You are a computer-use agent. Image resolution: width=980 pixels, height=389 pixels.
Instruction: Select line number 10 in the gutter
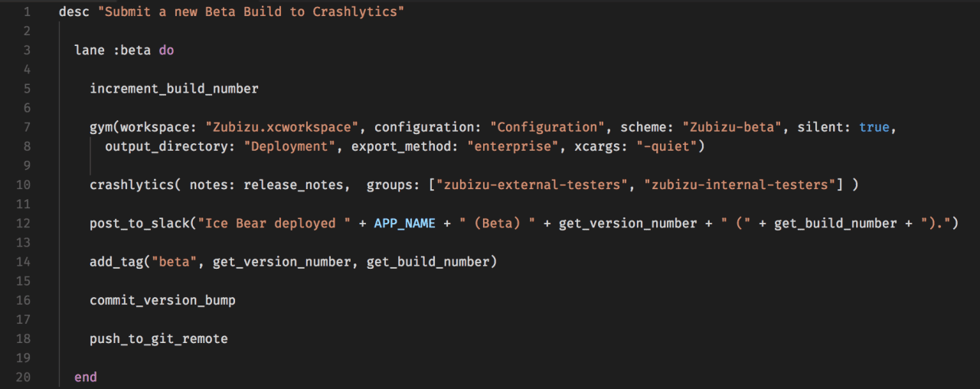23,185
